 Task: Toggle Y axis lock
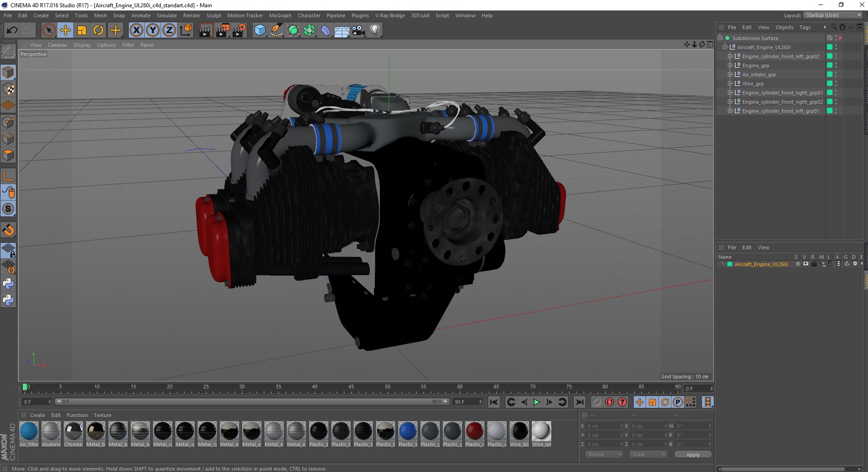(153, 30)
